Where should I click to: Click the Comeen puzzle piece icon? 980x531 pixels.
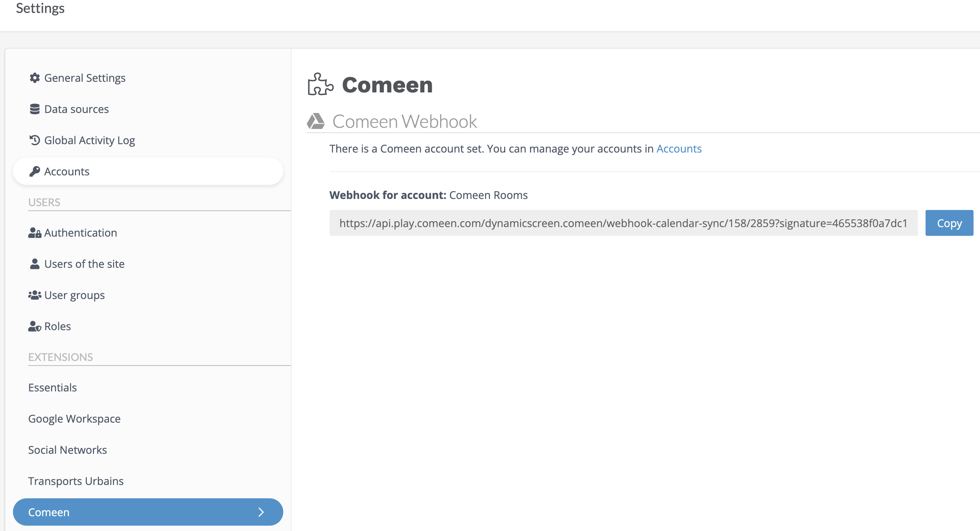(321, 84)
